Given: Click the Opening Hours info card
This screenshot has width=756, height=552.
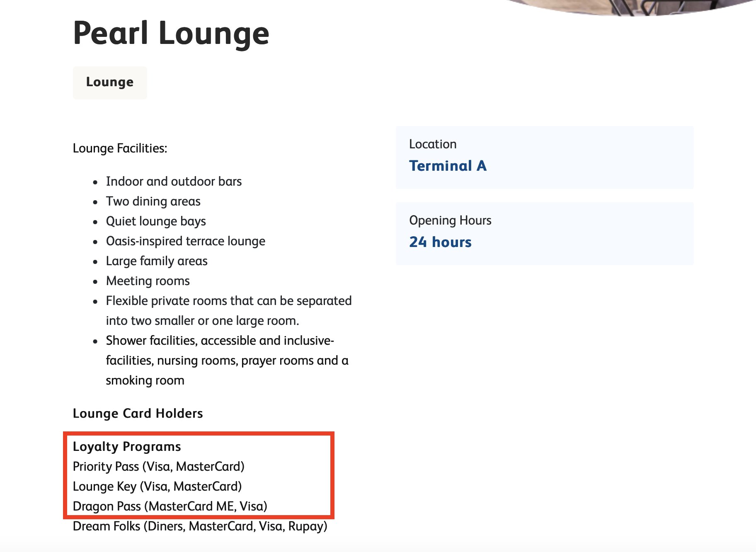Looking at the screenshot, I should tap(545, 234).
